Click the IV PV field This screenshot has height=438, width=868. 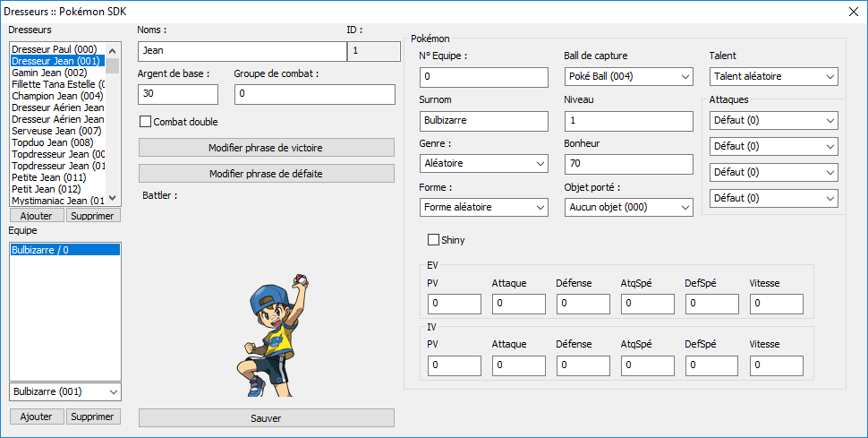[455, 365]
